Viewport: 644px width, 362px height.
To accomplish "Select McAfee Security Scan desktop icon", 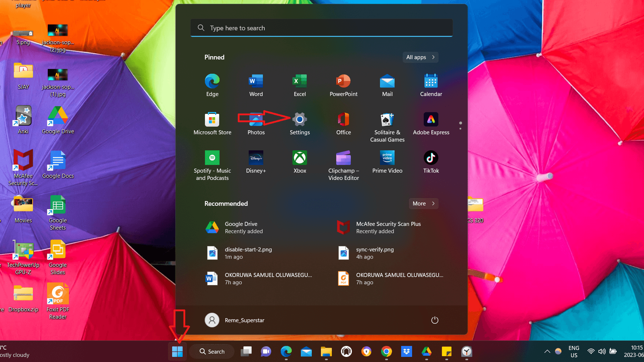I will click(x=23, y=167).
